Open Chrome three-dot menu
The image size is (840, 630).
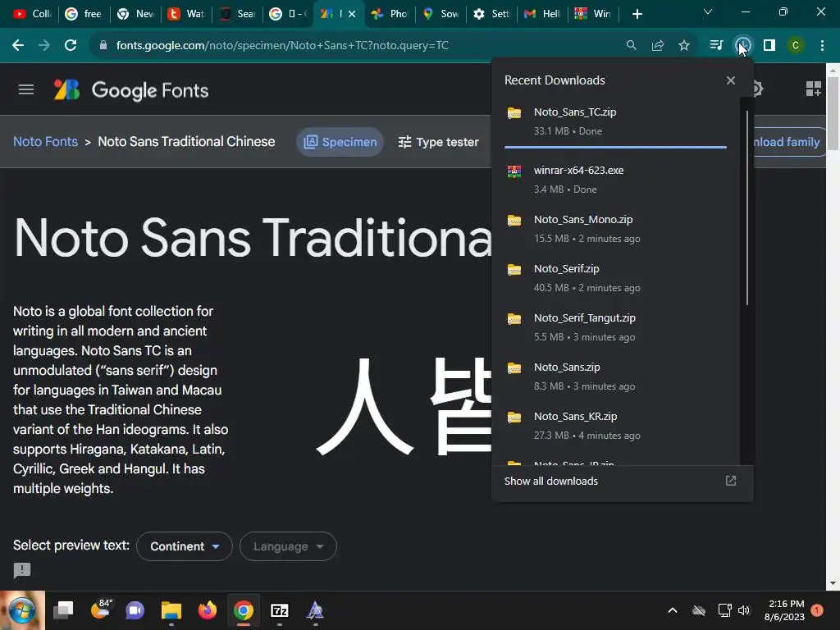click(822, 46)
